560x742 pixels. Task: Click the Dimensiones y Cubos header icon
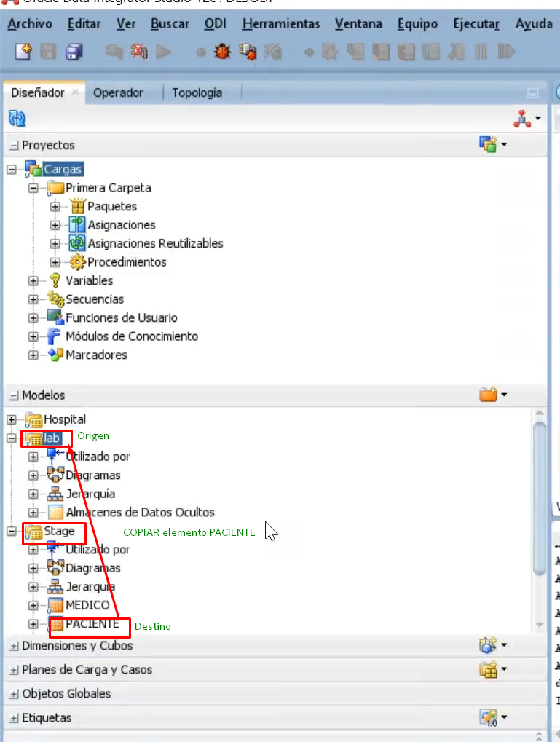click(488, 644)
